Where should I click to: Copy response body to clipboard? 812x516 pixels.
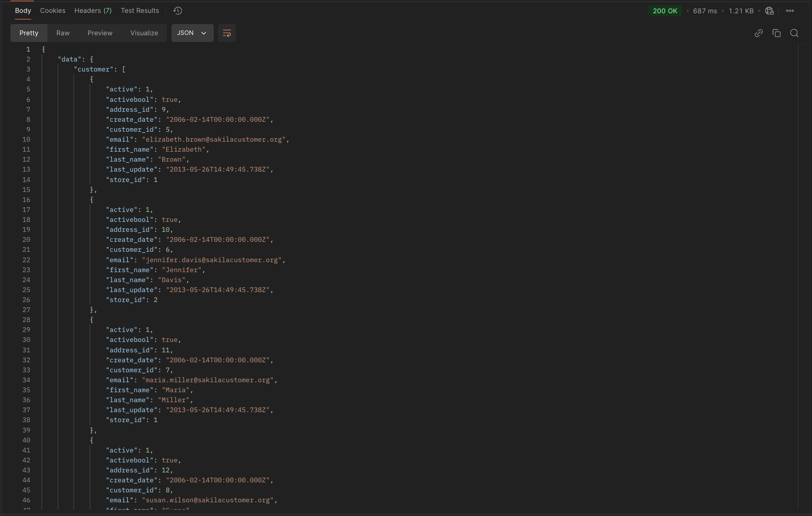pyautogui.click(x=776, y=33)
